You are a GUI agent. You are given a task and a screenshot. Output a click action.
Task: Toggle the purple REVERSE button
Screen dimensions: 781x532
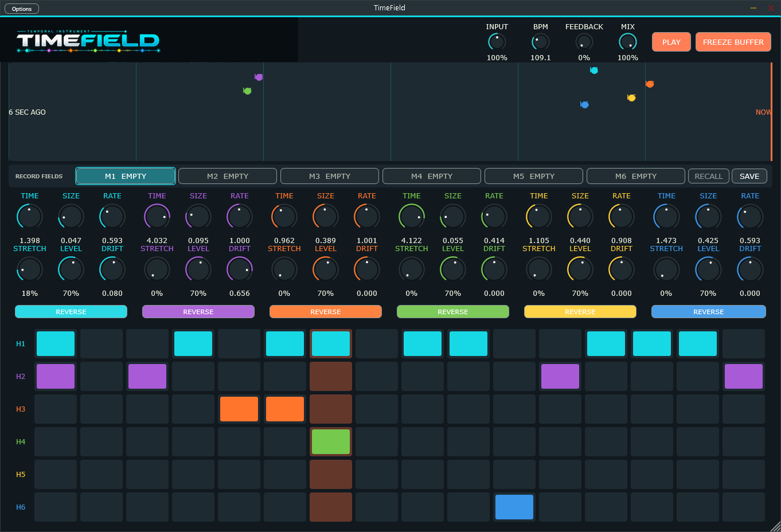pyautogui.click(x=198, y=311)
